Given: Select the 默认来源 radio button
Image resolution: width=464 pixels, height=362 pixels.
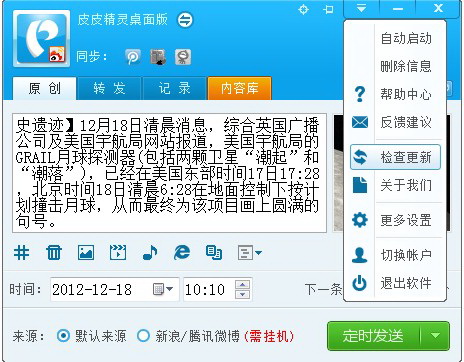Looking at the screenshot, I should pyautogui.click(x=63, y=336).
